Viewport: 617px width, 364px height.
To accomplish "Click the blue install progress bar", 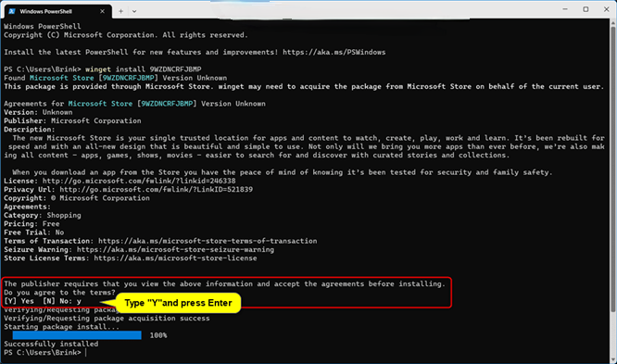I will [77, 335].
